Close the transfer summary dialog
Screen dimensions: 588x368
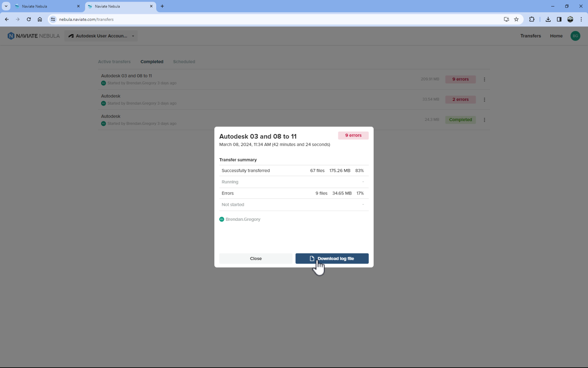coord(256,258)
